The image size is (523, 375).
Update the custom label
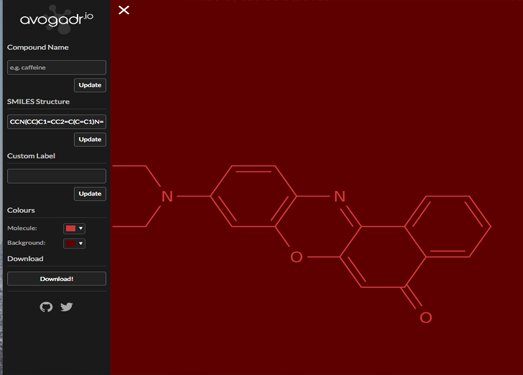tap(90, 194)
